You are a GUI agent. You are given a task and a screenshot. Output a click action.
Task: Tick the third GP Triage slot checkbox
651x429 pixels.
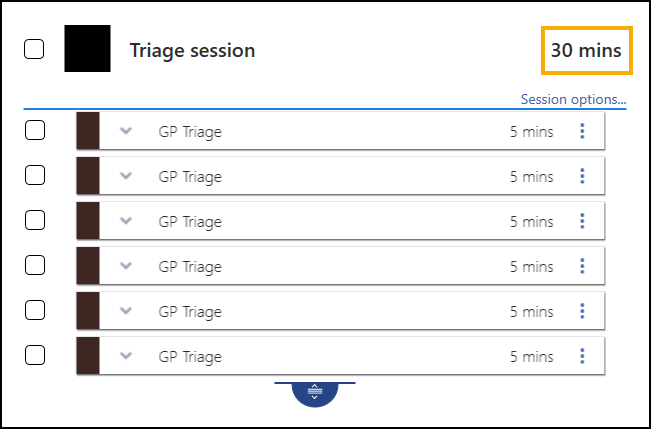[x=34, y=220]
